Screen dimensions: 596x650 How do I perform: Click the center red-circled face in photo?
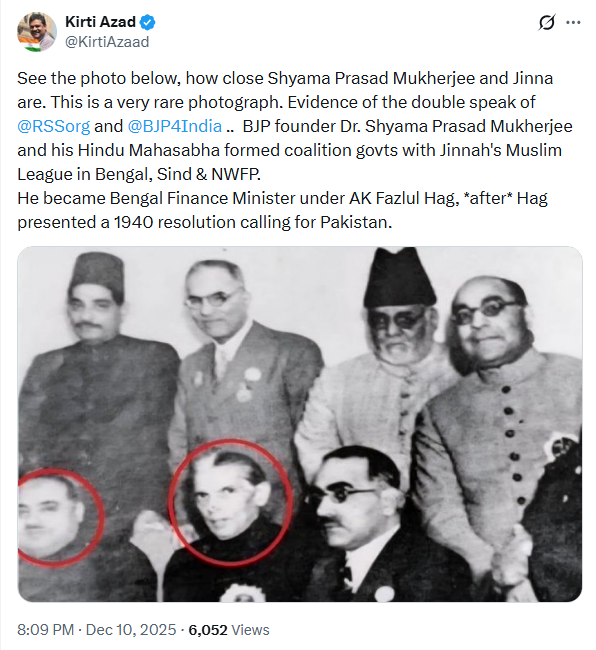pyautogui.click(x=231, y=502)
